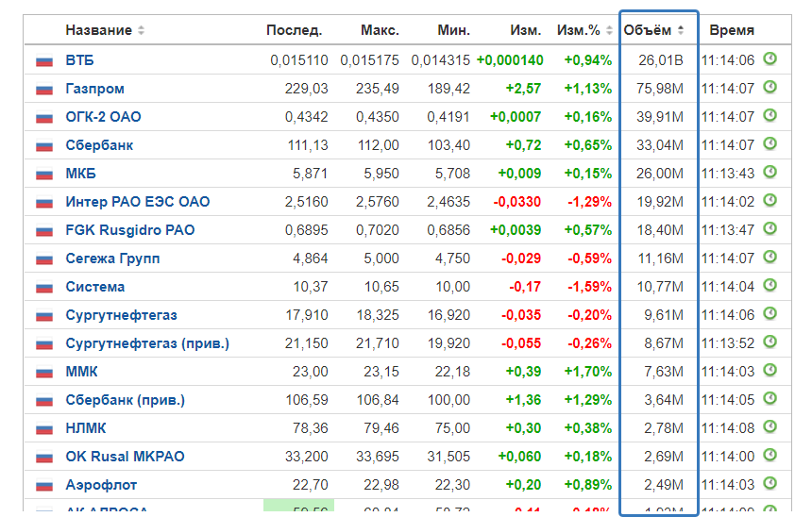Click the clock icon in Сургутнефтегаз 17,910 row
This screenshot has height=517, width=812.
click(770, 313)
